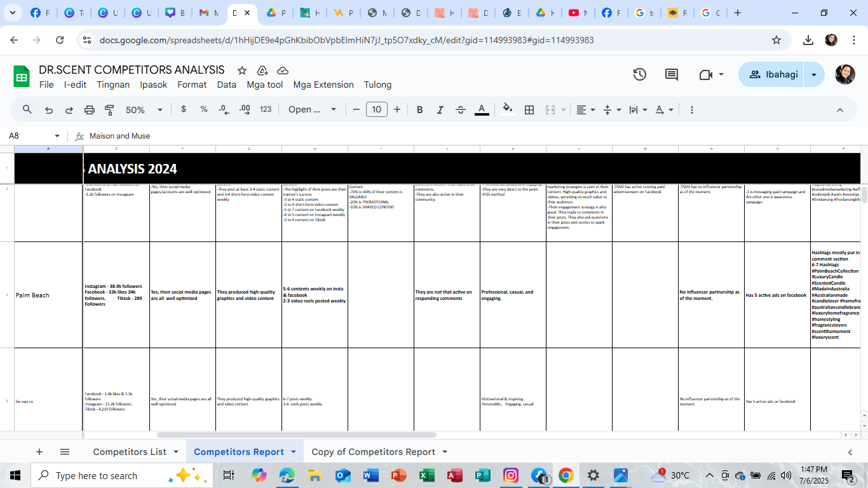Check the cloud document status icon
The image size is (868, 488).
[x=283, y=70]
